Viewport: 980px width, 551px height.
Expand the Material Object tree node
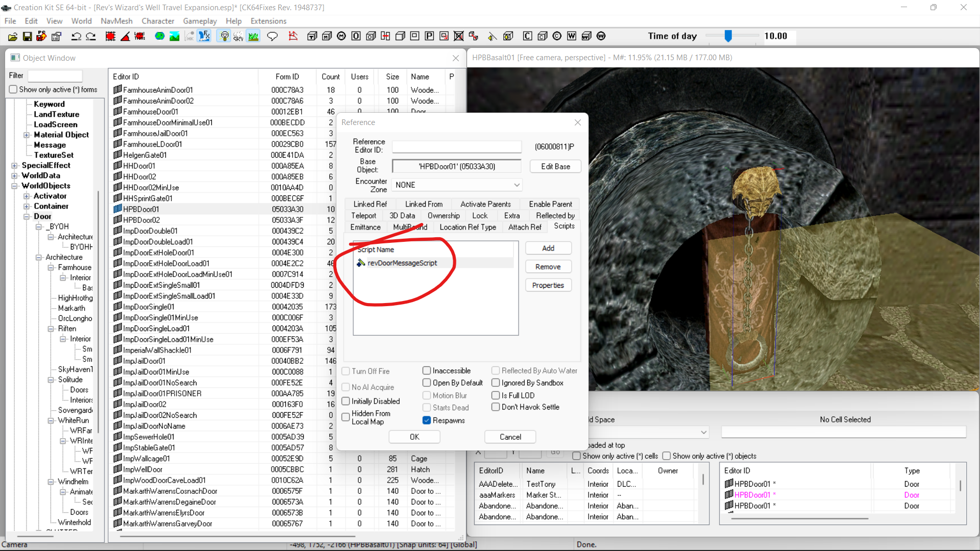[x=27, y=135]
